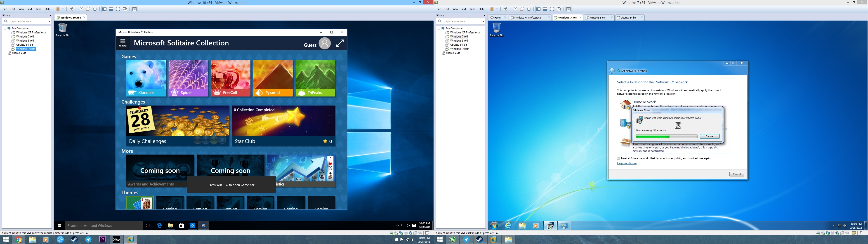Open the Solitaire hamburger Menu
The width and height of the screenshot is (868, 244).
(x=123, y=43)
